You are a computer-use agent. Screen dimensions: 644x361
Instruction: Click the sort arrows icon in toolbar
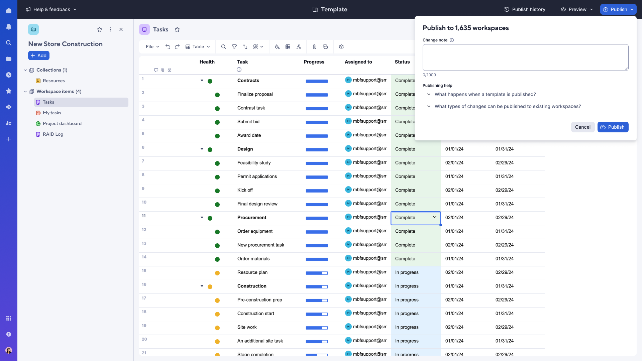245,47
